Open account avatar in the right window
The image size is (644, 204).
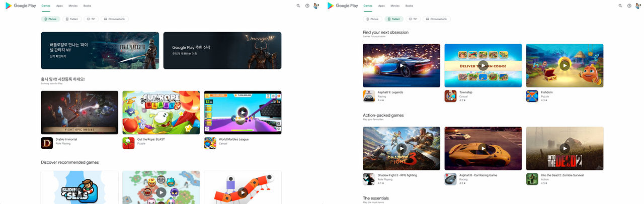click(638, 6)
